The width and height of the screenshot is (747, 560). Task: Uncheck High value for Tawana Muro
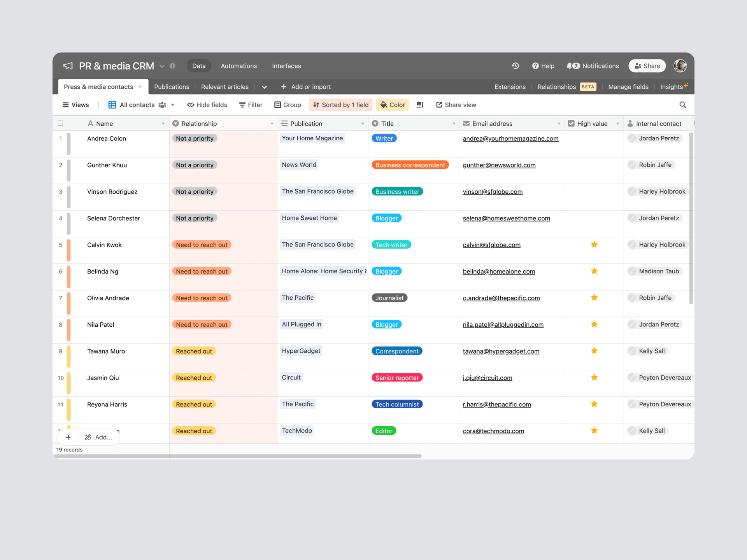pyautogui.click(x=594, y=351)
